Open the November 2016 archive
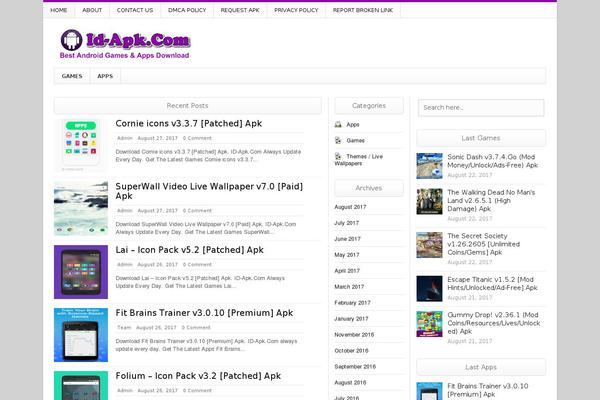This screenshot has width=600, height=400. coord(354,335)
